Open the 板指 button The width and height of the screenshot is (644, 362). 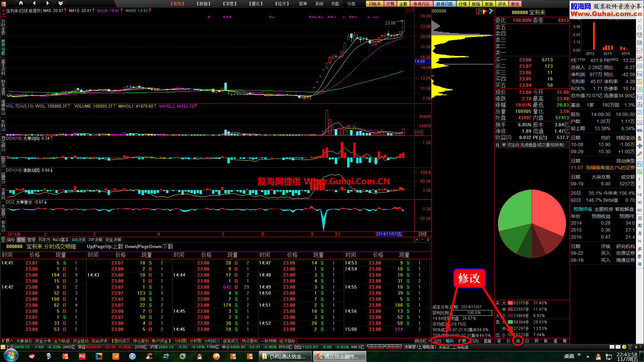(476, 4)
